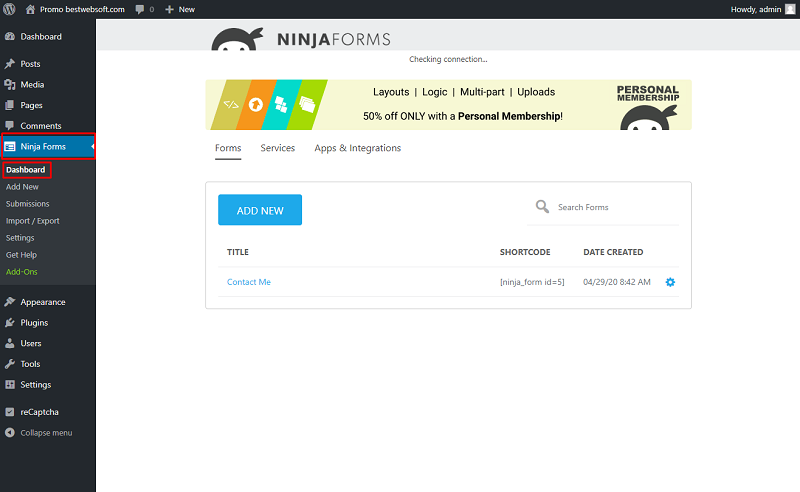
Task: Click the Personal Membership text in banner
Action: tap(648, 93)
